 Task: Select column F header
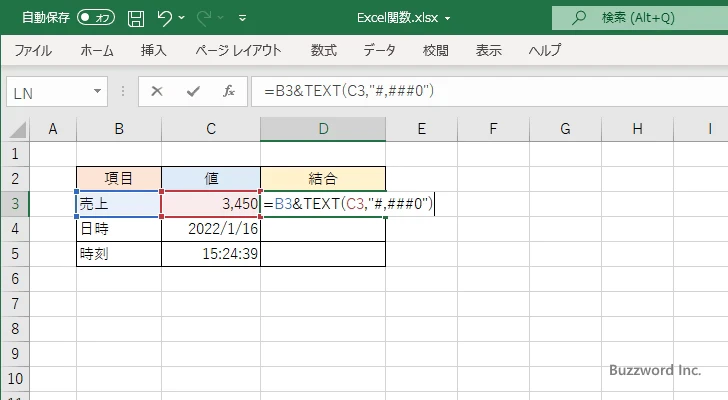tap(493, 129)
